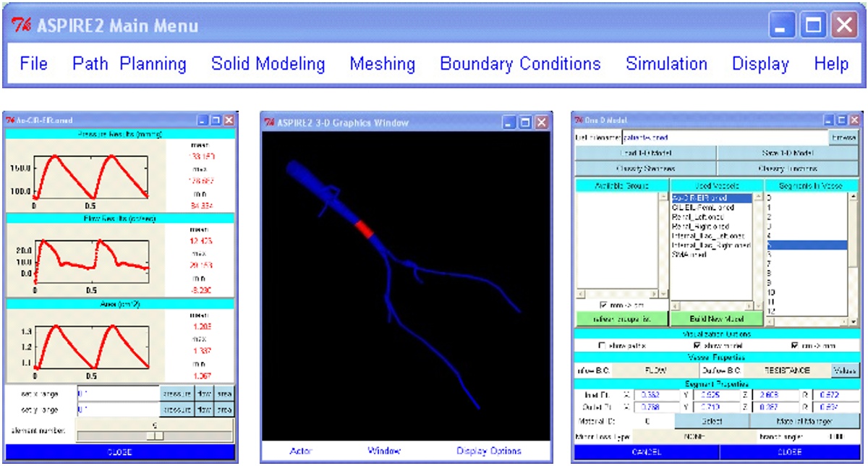Image resolution: width=868 pixels, height=466 pixels.
Task: Click the Tk icon on the 3-D Graphics Window
Action: click(x=269, y=122)
